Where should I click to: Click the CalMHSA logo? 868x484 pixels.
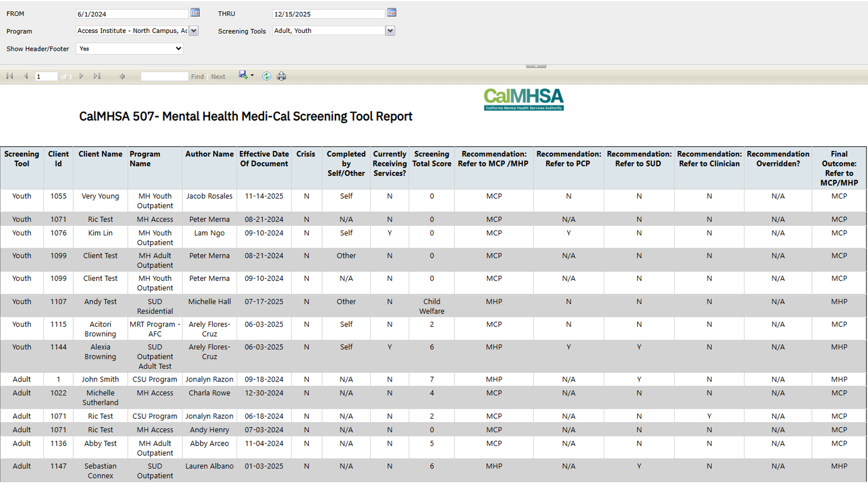tap(523, 99)
